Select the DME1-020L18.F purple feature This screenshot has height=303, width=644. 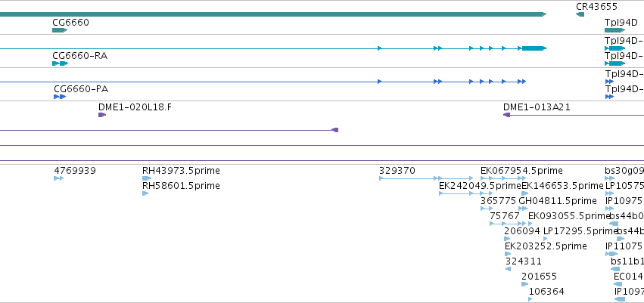coord(102,115)
